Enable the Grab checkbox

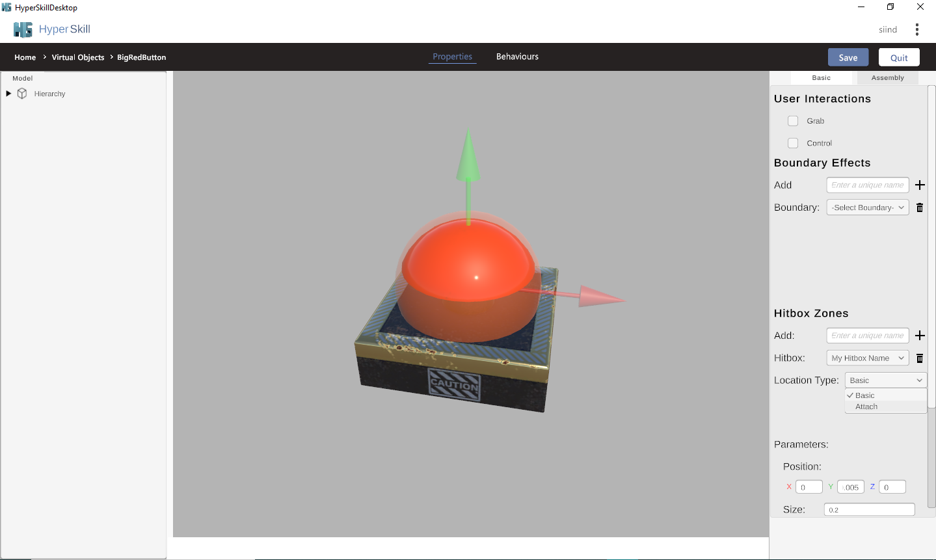pos(793,121)
